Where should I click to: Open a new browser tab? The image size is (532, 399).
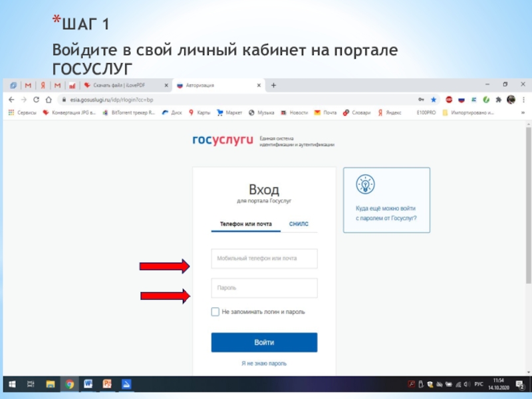(273, 85)
